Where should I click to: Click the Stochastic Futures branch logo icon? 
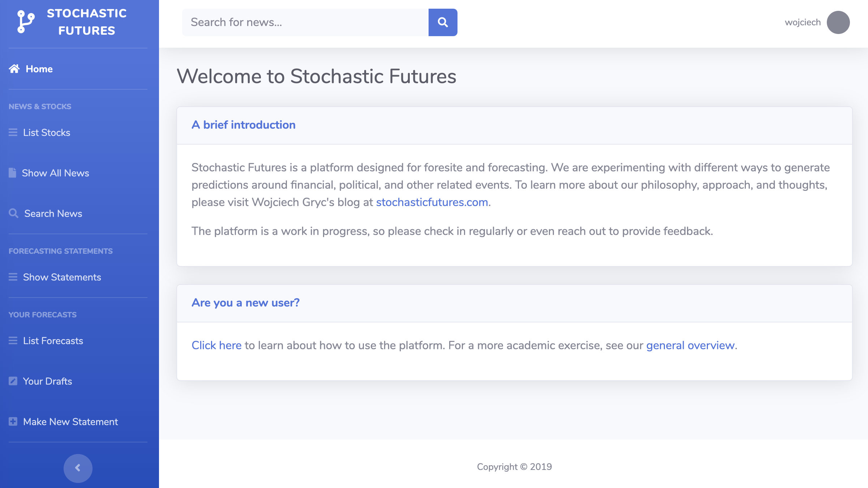point(26,22)
